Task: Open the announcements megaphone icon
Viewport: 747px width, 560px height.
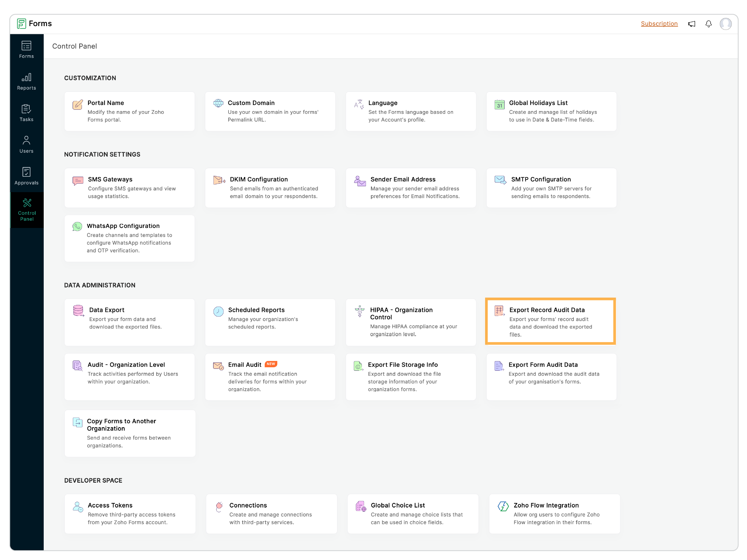Action: [691, 24]
